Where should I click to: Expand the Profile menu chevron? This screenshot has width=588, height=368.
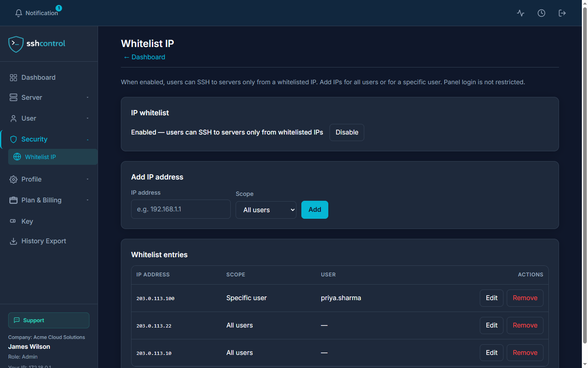[x=87, y=179]
